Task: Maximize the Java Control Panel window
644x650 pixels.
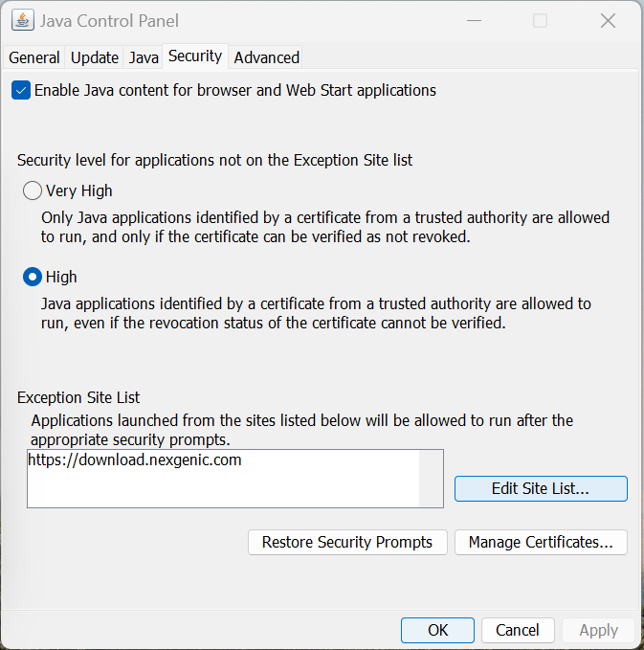Action: 540,20
